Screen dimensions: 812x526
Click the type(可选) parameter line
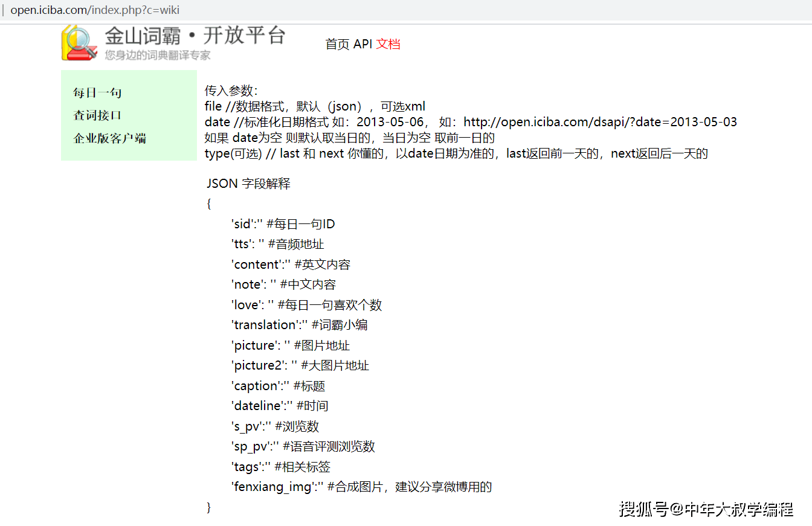tap(456, 153)
